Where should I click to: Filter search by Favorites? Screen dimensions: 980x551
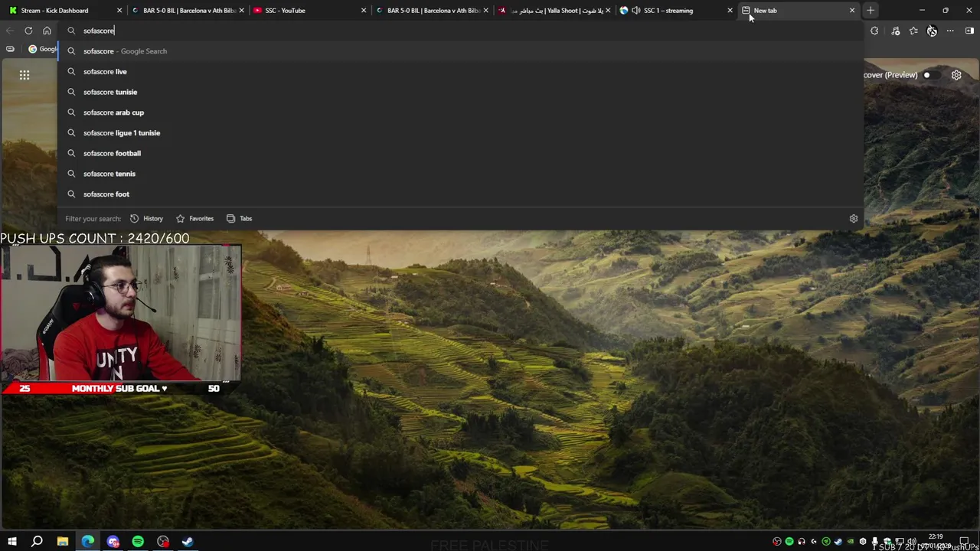click(194, 219)
